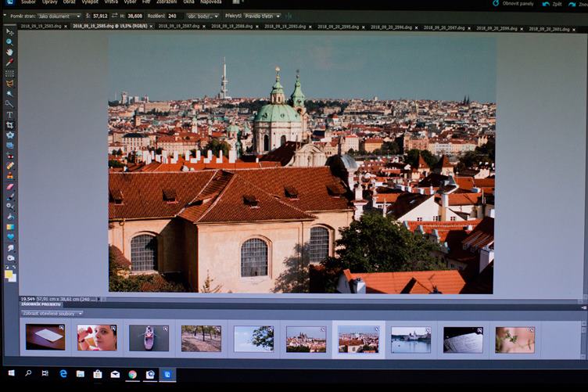Select the green plant thumbnail in project bin

pyautogui.click(x=514, y=340)
